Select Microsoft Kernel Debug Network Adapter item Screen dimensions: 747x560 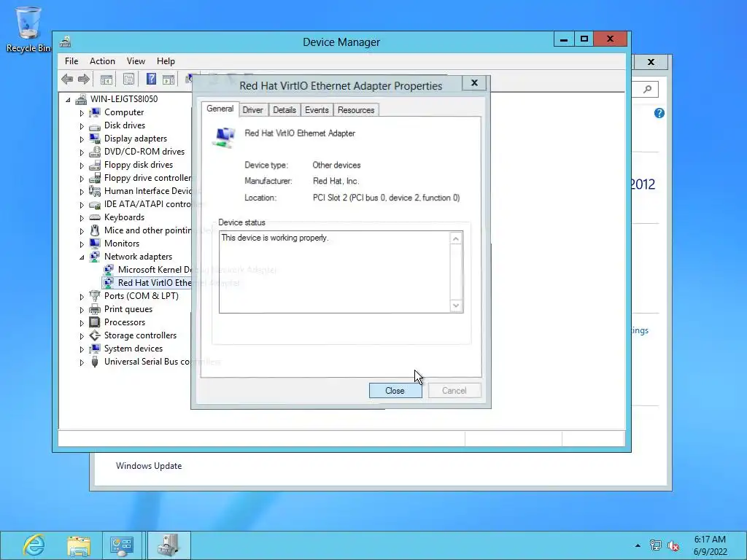[x=155, y=270]
